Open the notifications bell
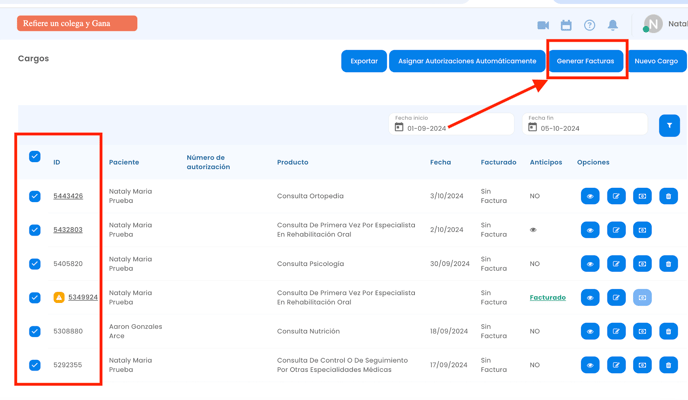688x400 pixels. click(x=613, y=25)
